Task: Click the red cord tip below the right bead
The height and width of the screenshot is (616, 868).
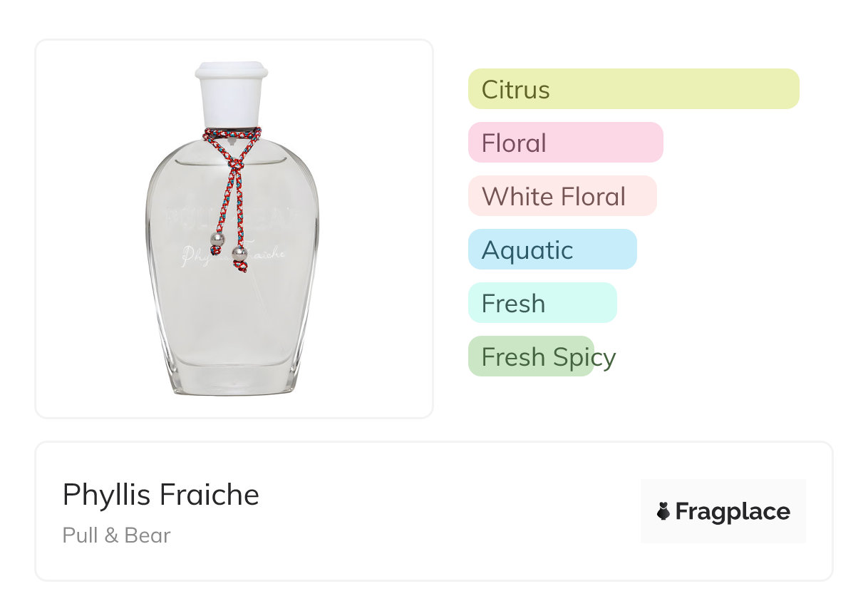Action: [242, 267]
